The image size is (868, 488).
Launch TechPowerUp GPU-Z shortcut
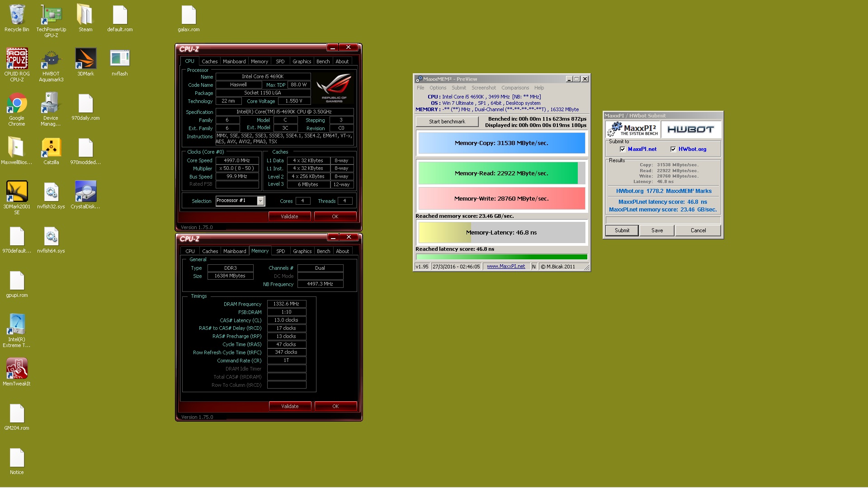tap(51, 21)
